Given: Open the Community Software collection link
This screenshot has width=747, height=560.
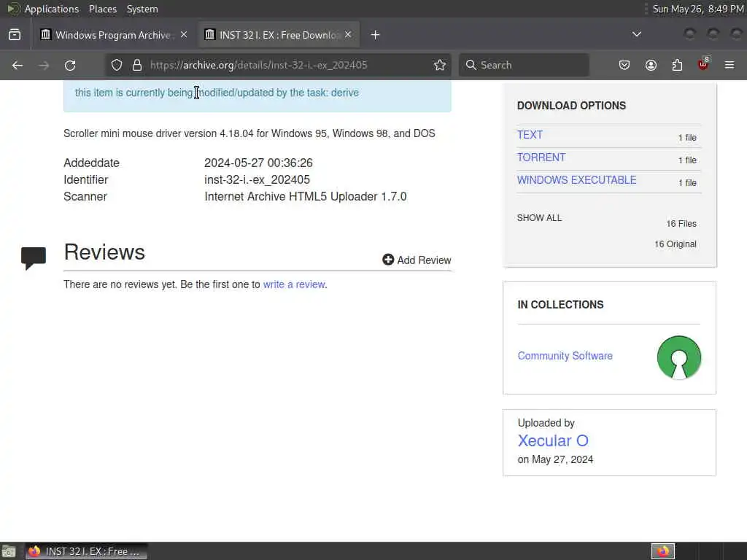Looking at the screenshot, I should point(565,356).
